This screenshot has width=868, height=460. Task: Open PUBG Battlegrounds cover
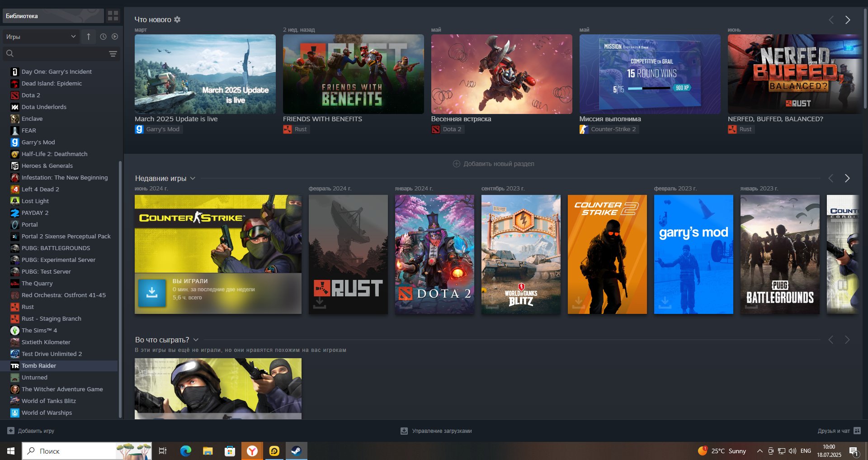[780, 254]
